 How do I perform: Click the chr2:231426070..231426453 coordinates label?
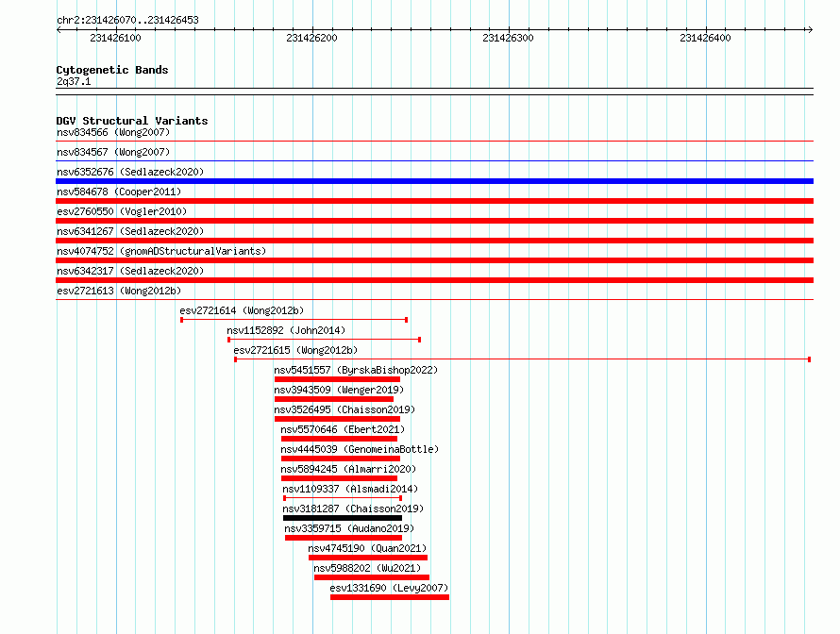coord(127,20)
